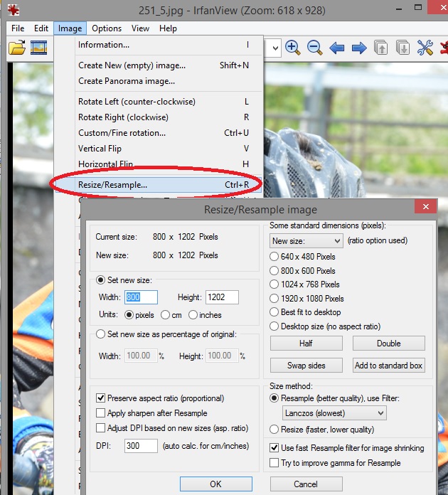Choose inches as the unit

(193, 315)
